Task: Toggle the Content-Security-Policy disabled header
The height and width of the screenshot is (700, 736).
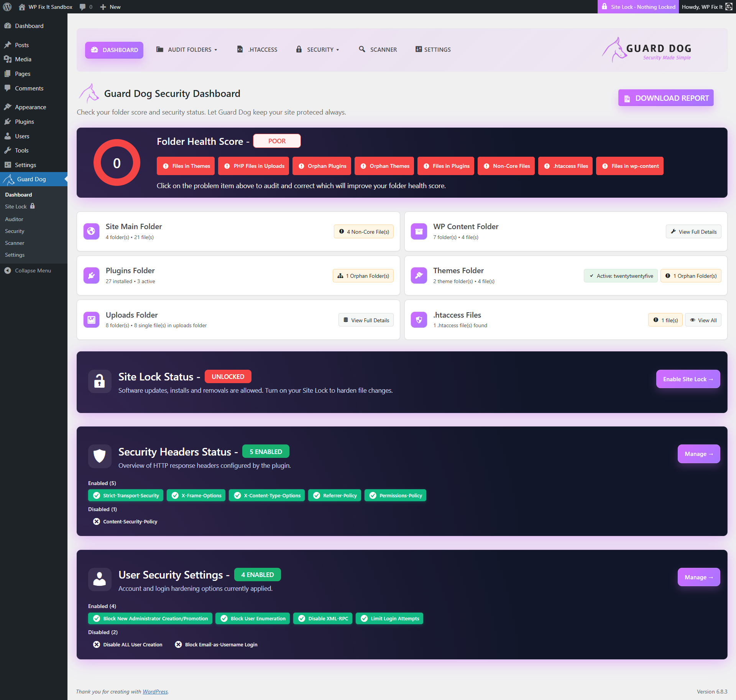Action: tap(125, 521)
